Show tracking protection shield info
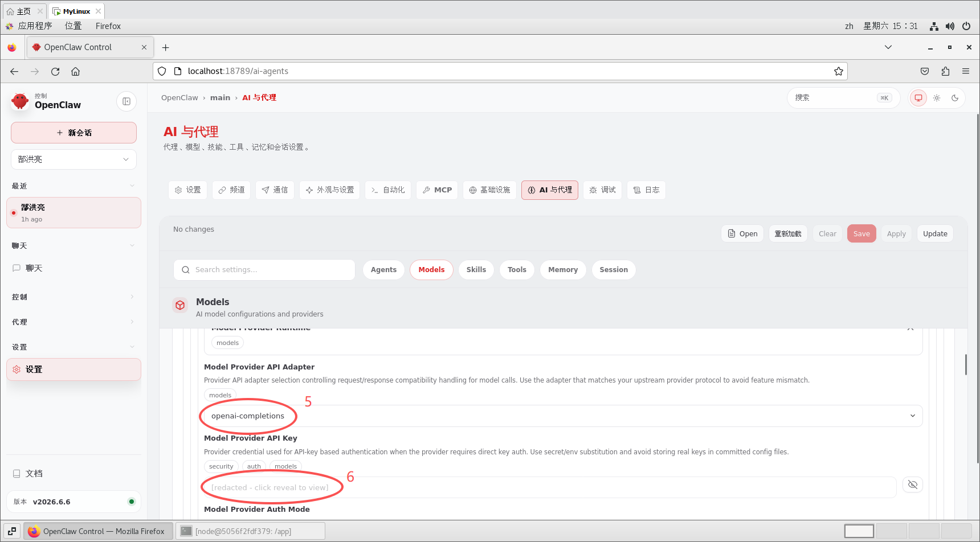 pyautogui.click(x=162, y=71)
